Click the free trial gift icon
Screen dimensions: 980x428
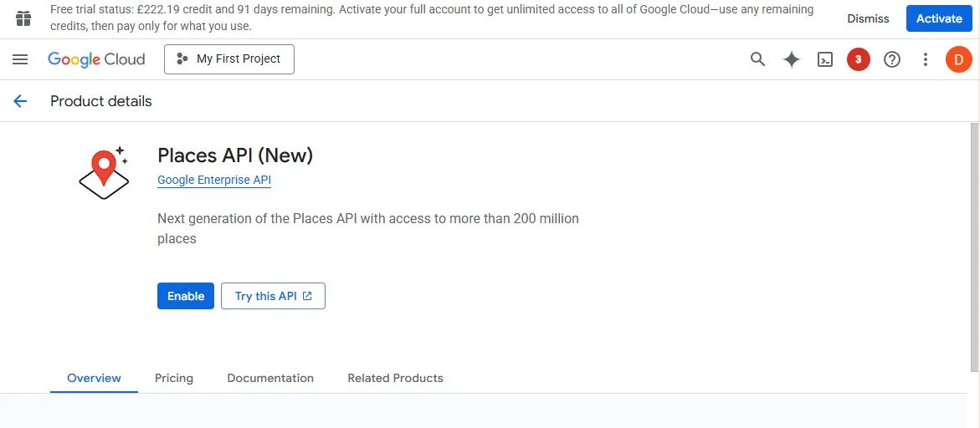click(23, 18)
